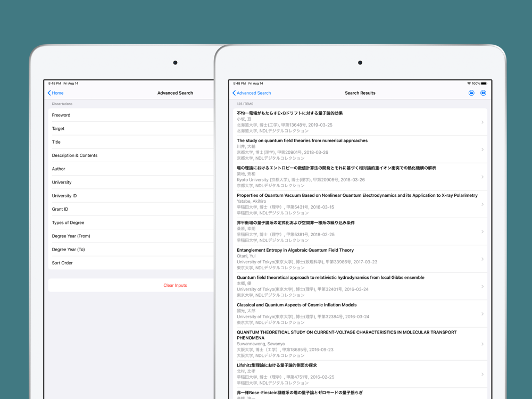Select the Author search field
532x399 pixels.
(131, 169)
